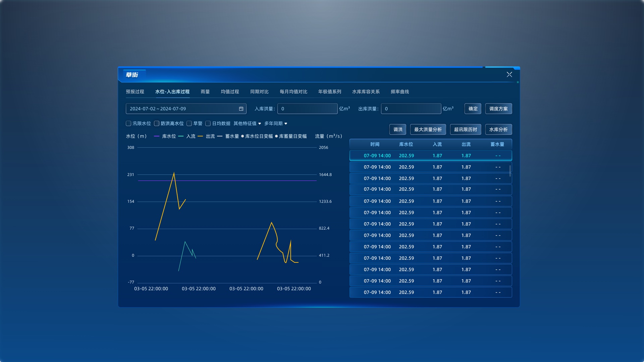Enable the 汛限水位 checkbox
The image size is (644, 362).
pos(128,123)
